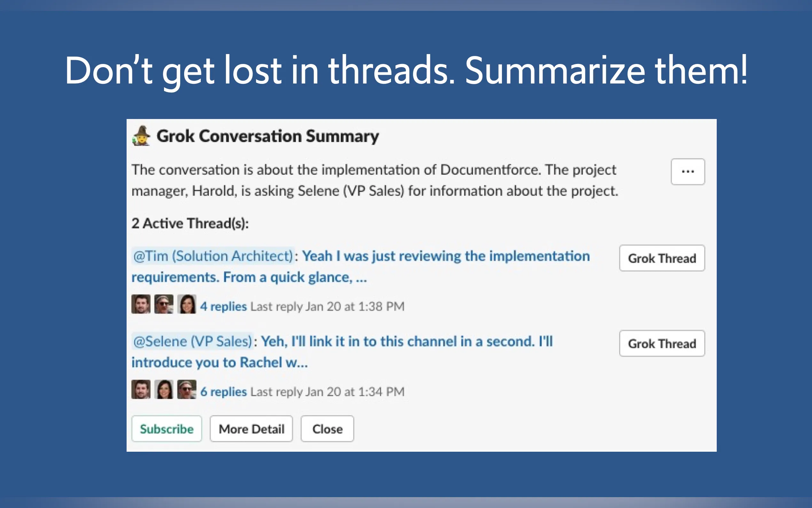Screen dimensions: 812x508
Task: Close the Grok Conversation Summary
Action: (x=327, y=429)
